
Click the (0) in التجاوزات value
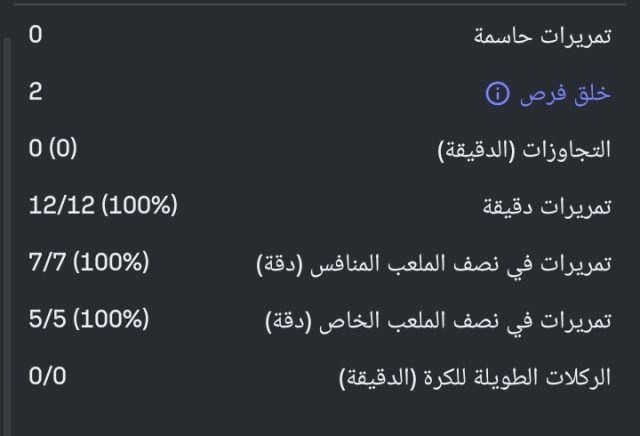click(62, 150)
